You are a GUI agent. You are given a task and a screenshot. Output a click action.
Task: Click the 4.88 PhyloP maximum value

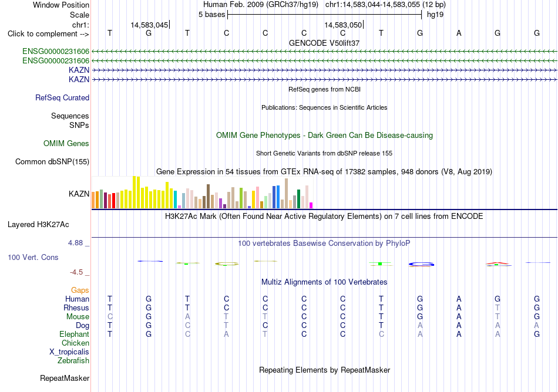coord(75,243)
